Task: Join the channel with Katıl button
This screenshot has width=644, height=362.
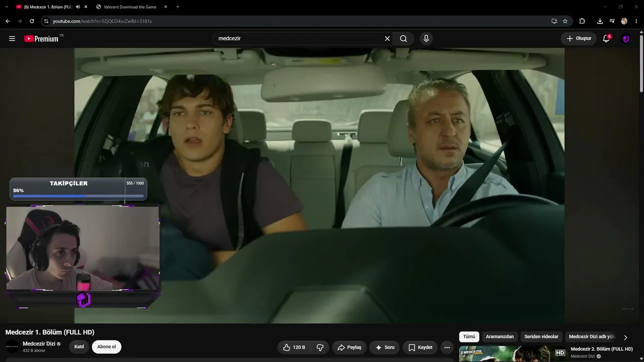Action: [x=79, y=347]
